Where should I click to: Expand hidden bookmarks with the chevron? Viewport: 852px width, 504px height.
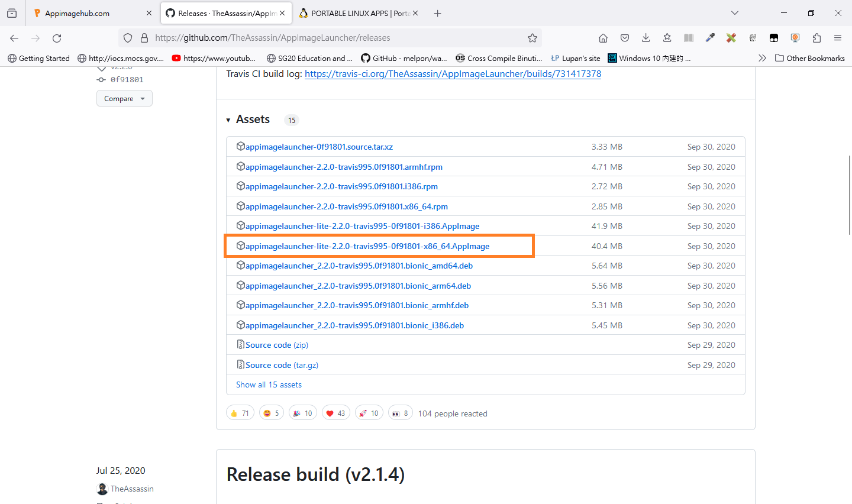[762, 57]
